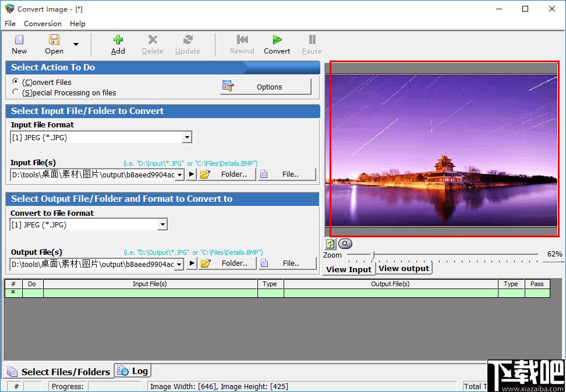Expand the Input File Format dropdown

coord(186,137)
